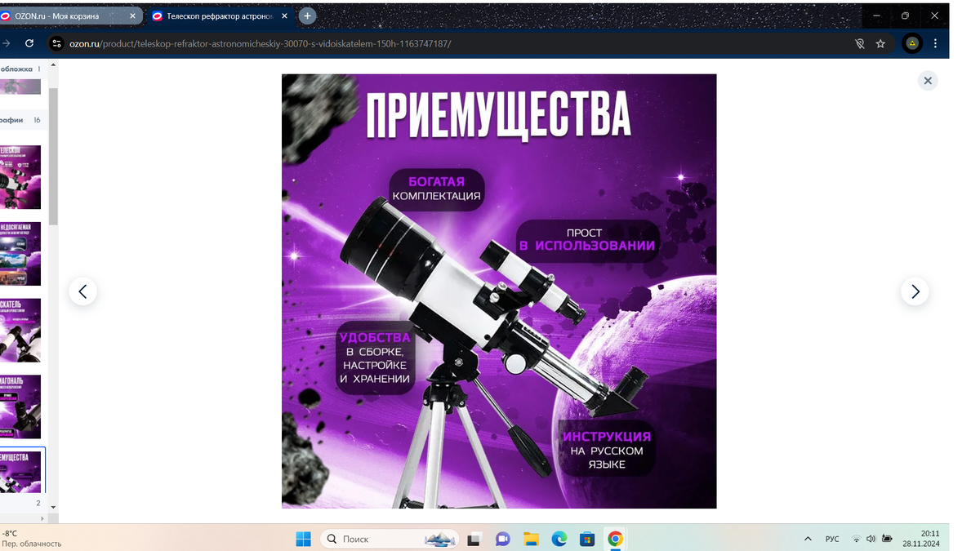Viewport: 980px width, 551px height.
Task: Select the cover thumbnail under 'обложка'
Action: (x=20, y=87)
